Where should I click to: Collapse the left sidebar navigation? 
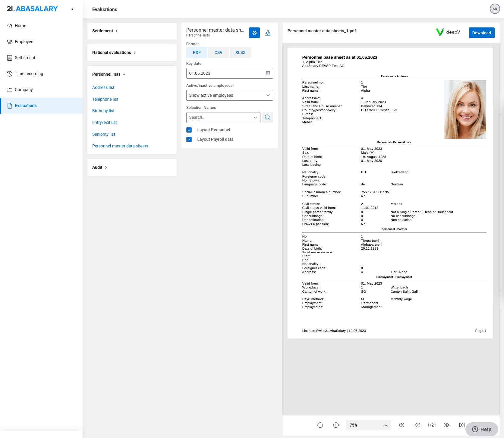pyautogui.click(x=72, y=9)
